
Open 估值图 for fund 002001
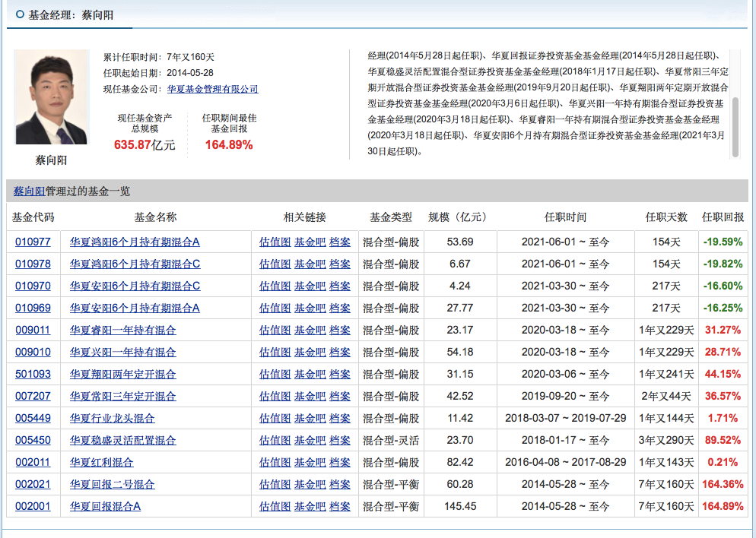pos(275,507)
